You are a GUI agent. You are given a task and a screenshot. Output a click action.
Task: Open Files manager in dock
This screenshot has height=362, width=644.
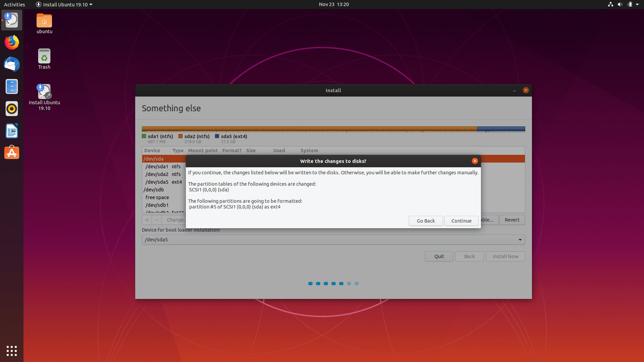pos(12,87)
